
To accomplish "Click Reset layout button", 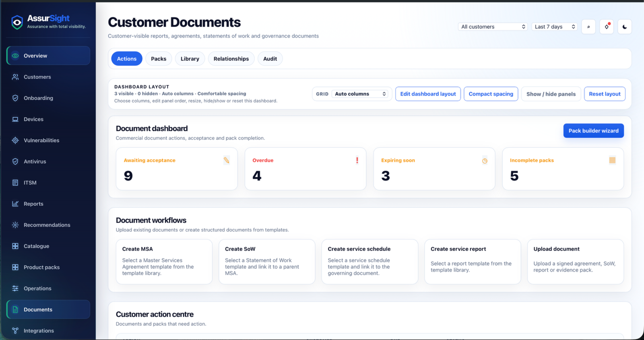I will point(605,94).
